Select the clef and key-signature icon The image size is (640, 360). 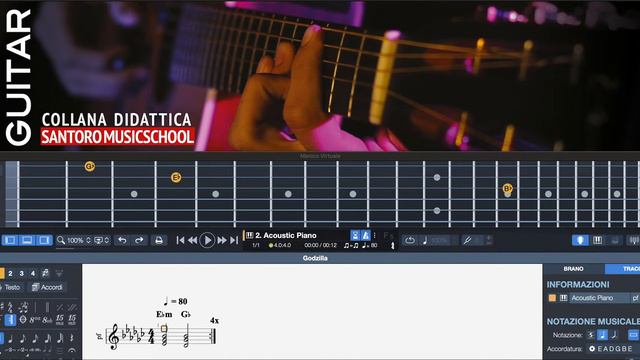click(10, 307)
